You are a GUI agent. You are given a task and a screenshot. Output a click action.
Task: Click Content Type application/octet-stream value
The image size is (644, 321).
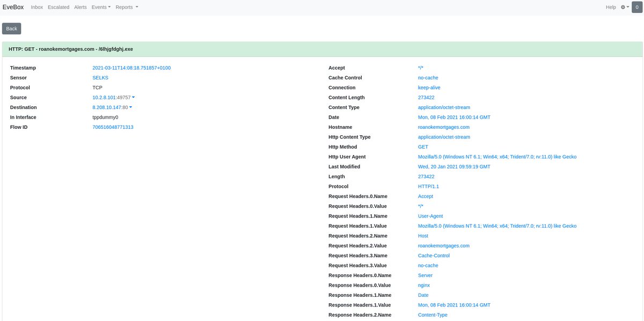tap(444, 107)
